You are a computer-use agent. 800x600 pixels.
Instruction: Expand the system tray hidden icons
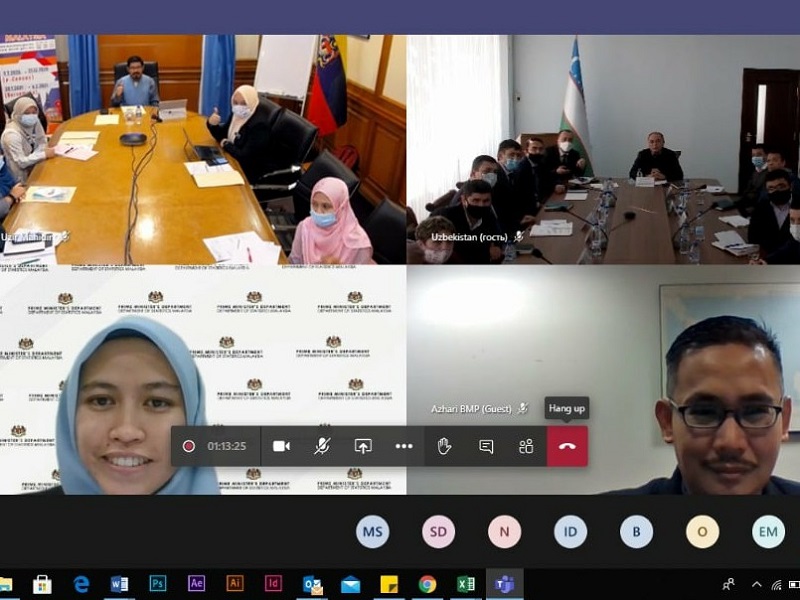pos(757,584)
